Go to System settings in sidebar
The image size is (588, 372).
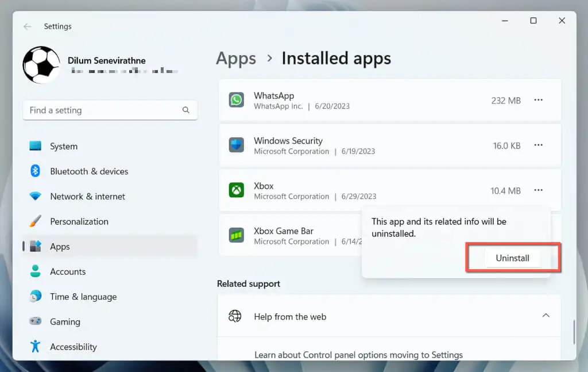(x=63, y=147)
